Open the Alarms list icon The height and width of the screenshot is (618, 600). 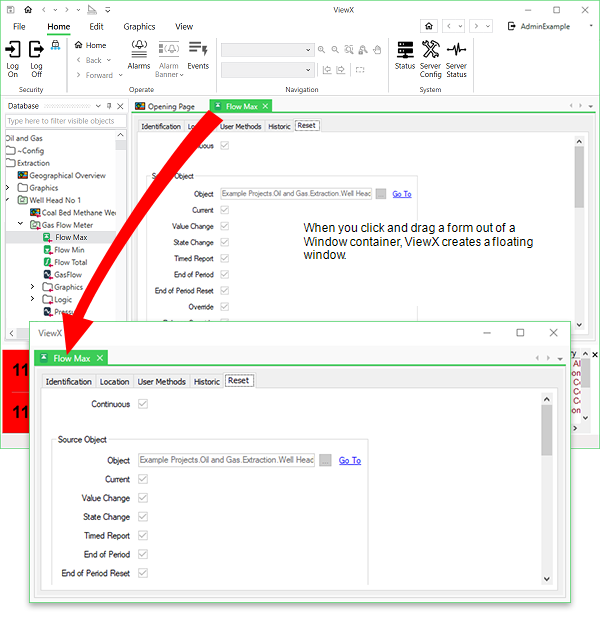(139, 50)
